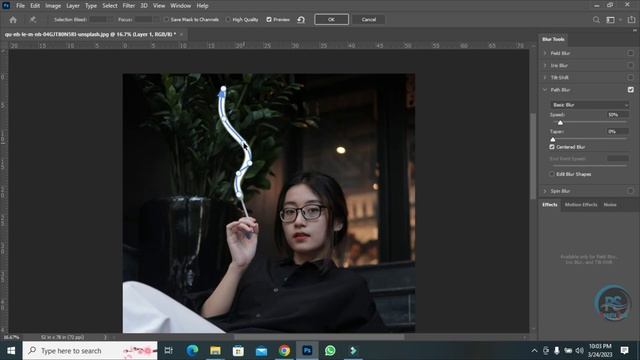Select the Effects tab

coord(550,204)
